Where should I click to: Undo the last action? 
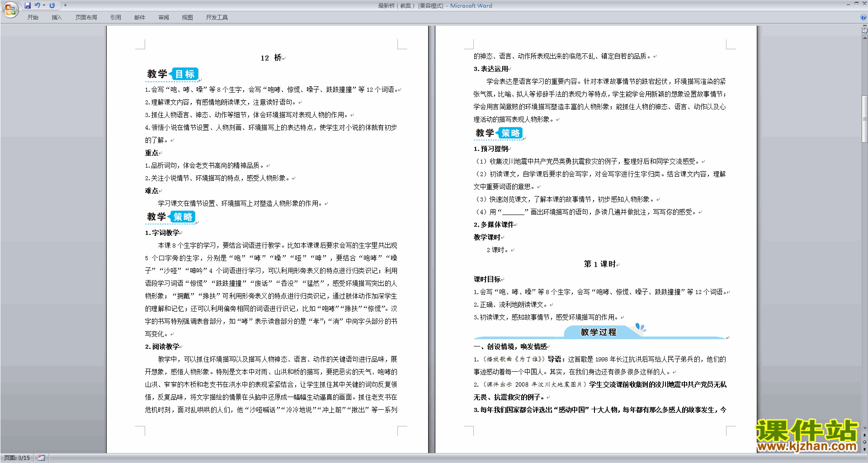click(x=38, y=5)
